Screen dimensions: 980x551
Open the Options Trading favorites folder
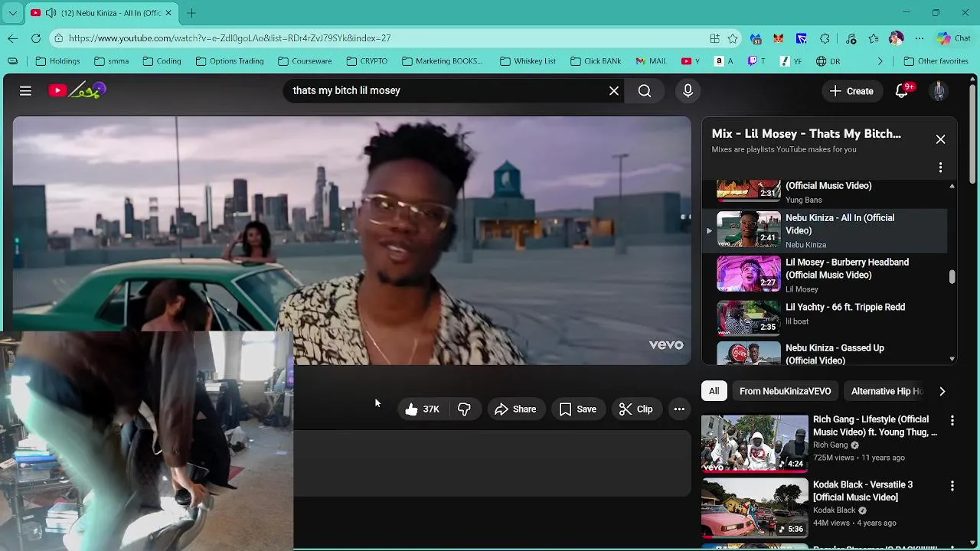pyautogui.click(x=229, y=61)
